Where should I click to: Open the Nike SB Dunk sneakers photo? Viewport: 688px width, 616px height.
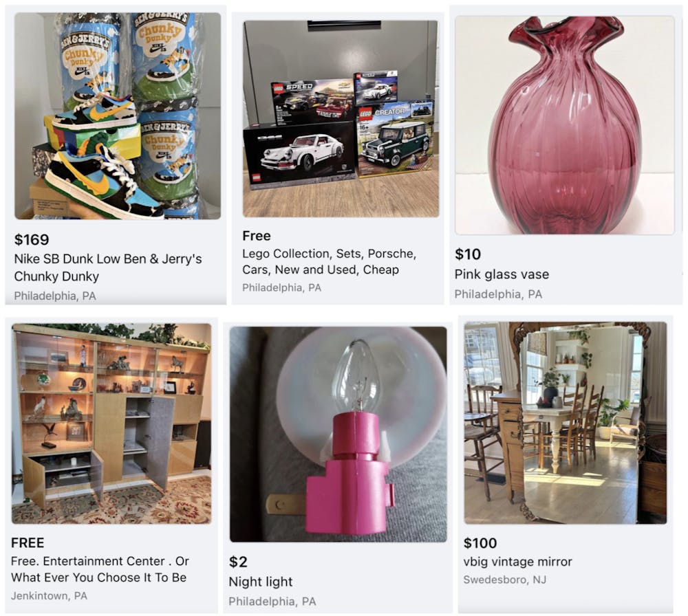[118, 115]
